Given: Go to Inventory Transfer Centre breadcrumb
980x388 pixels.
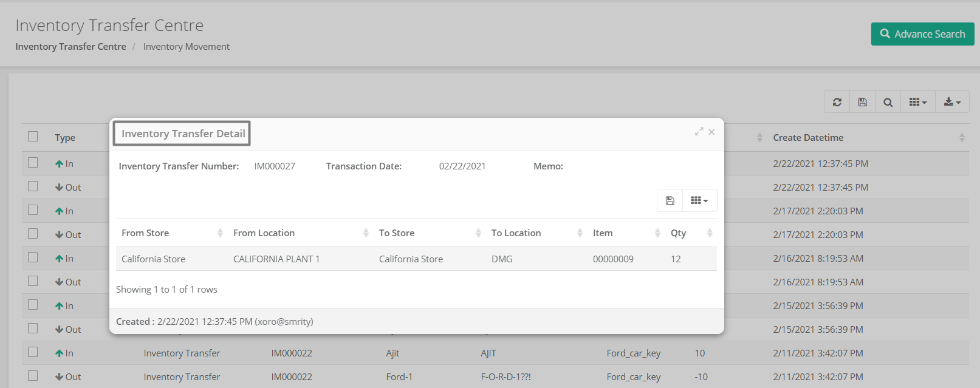Looking at the screenshot, I should (70, 47).
